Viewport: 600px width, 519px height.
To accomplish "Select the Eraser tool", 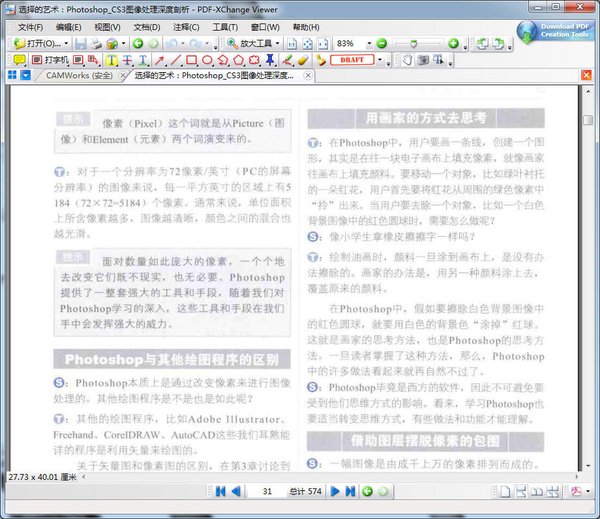I will pos(303,60).
